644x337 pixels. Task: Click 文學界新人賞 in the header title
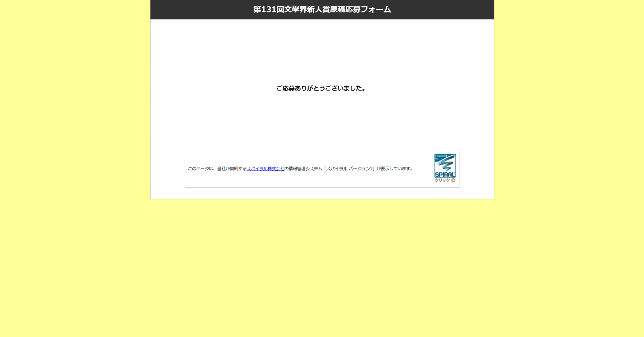pyautogui.click(x=307, y=9)
